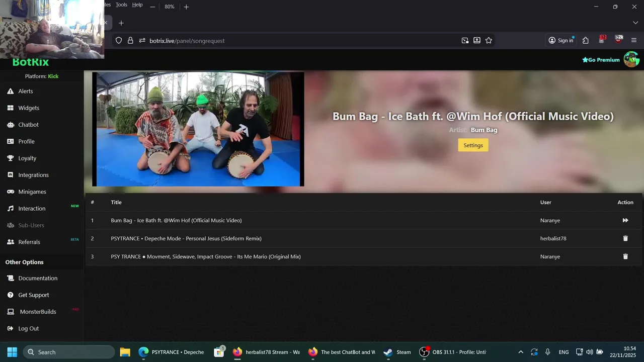Open the Documentation menu item
This screenshot has width=644, height=362.
(x=38, y=278)
